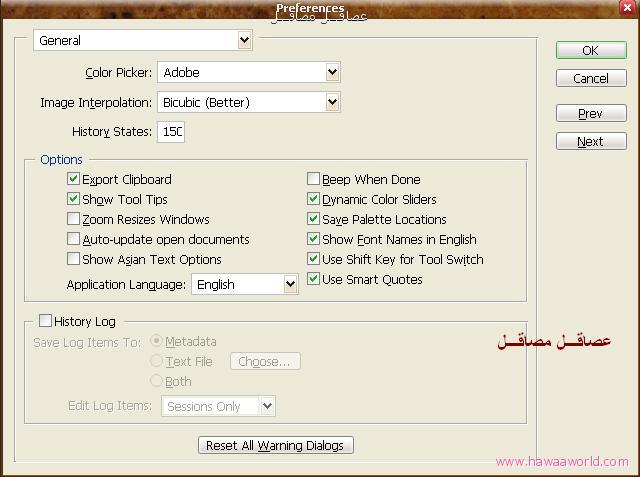This screenshot has width=640, height=477.
Task: Go to Next preferences page
Action: point(590,141)
